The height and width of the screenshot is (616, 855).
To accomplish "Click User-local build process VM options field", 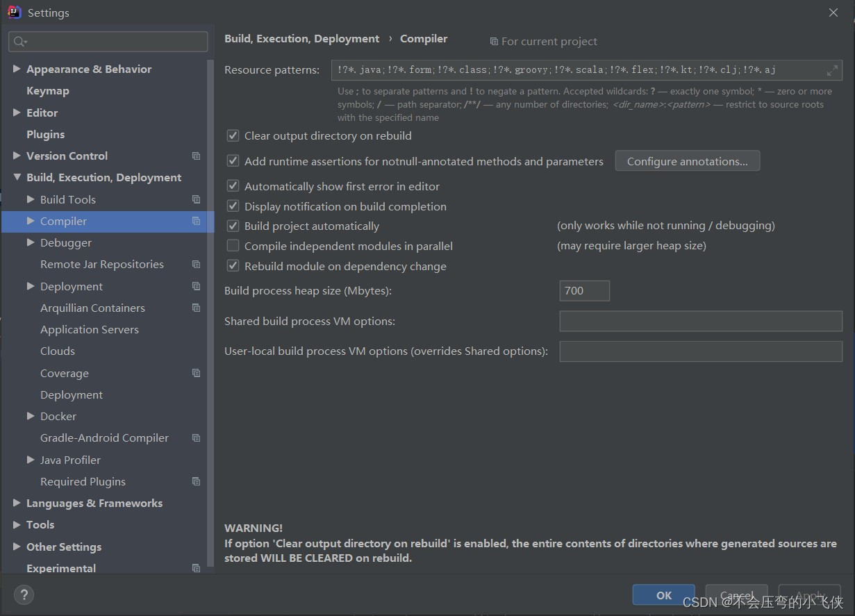I will pyautogui.click(x=701, y=351).
